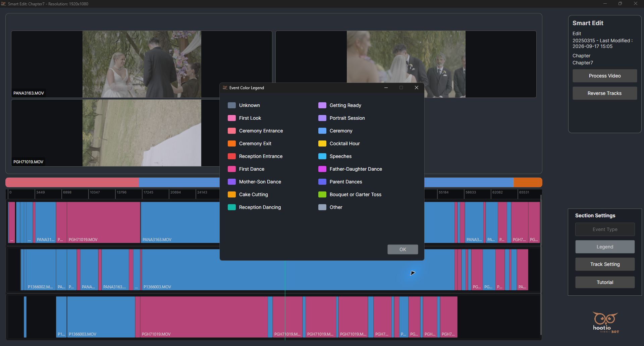Select PANA3163.MOV clip on first track

pyautogui.click(x=180, y=222)
